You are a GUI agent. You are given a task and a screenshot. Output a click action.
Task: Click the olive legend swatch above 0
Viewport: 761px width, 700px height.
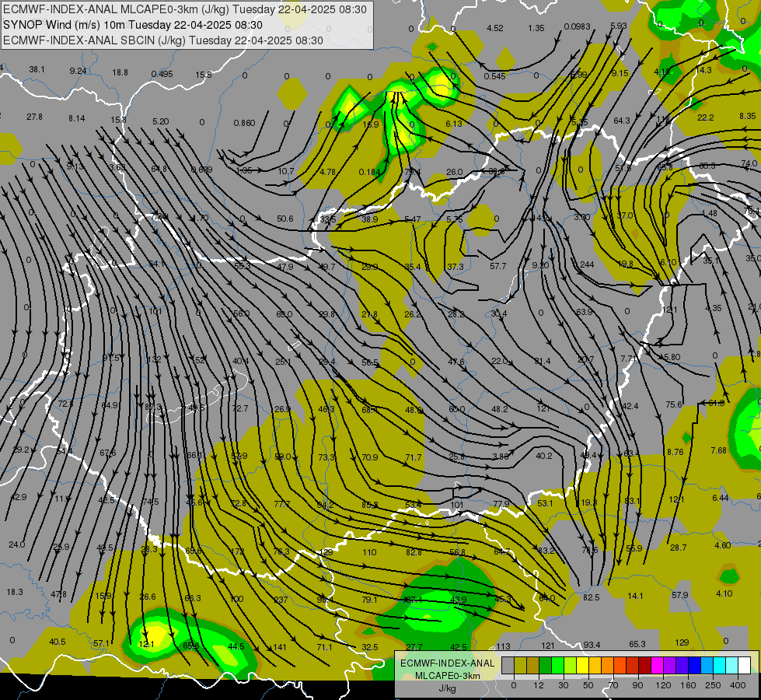click(520, 665)
